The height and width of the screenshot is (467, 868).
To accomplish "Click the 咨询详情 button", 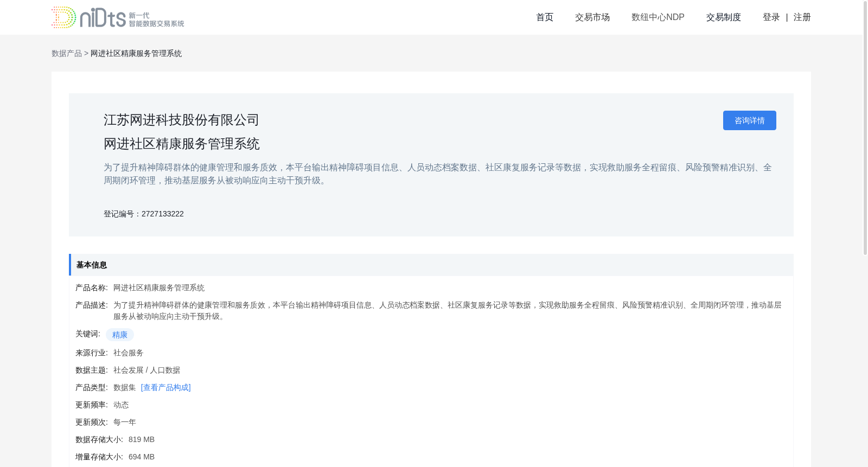I will (x=750, y=120).
